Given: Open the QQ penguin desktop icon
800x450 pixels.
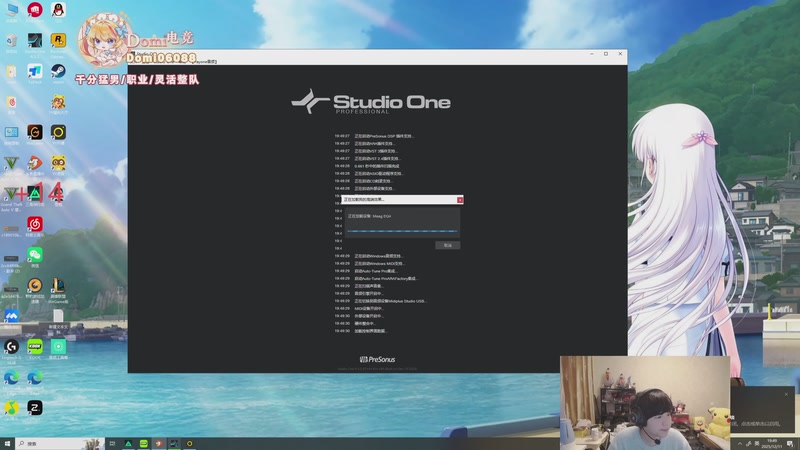Looking at the screenshot, I should click(x=58, y=11).
